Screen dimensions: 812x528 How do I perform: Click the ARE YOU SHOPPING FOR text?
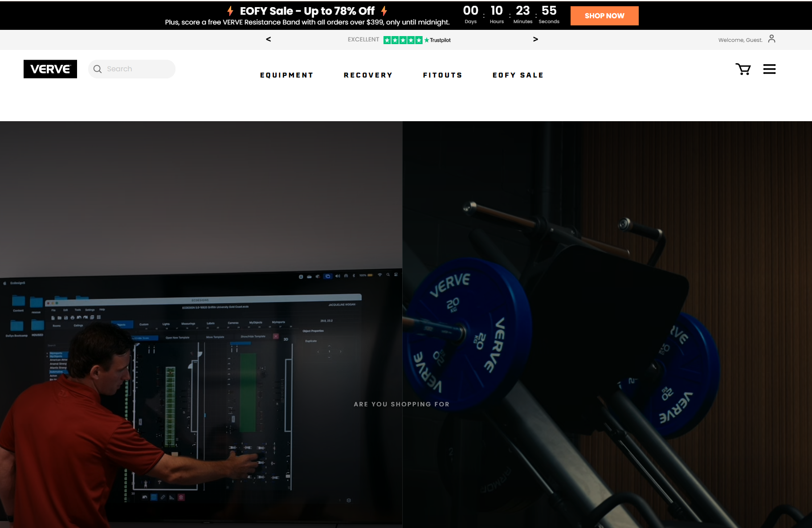pyautogui.click(x=402, y=404)
